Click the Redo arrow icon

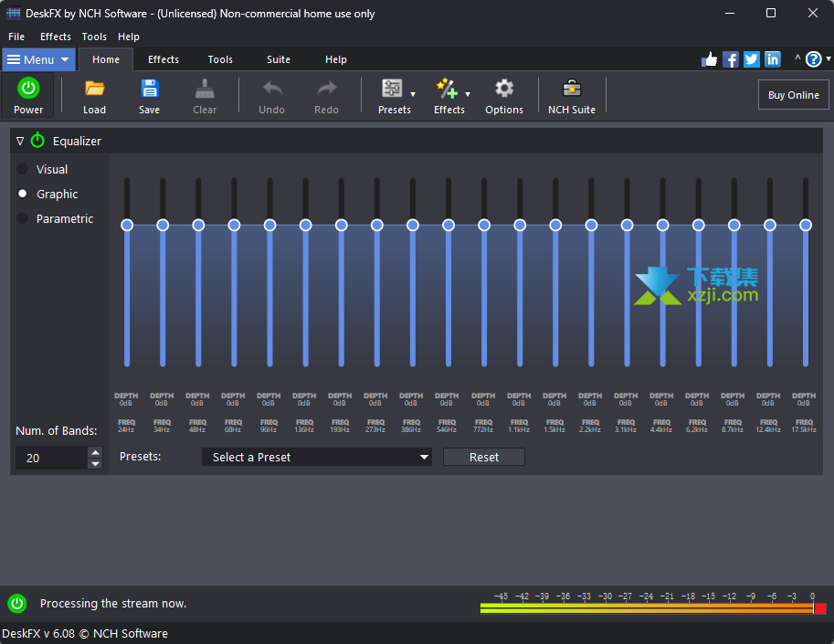point(327,89)
